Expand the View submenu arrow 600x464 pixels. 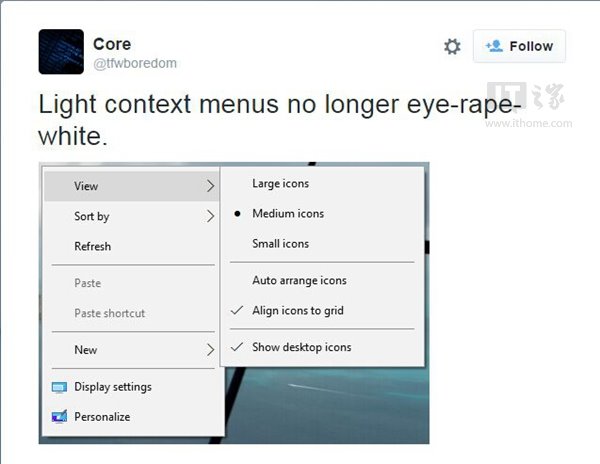click(x=210, y=186)
